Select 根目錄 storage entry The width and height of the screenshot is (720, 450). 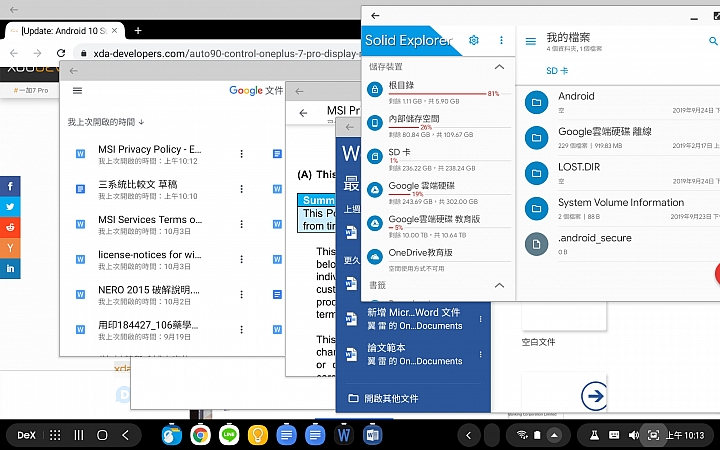[439, 92]
